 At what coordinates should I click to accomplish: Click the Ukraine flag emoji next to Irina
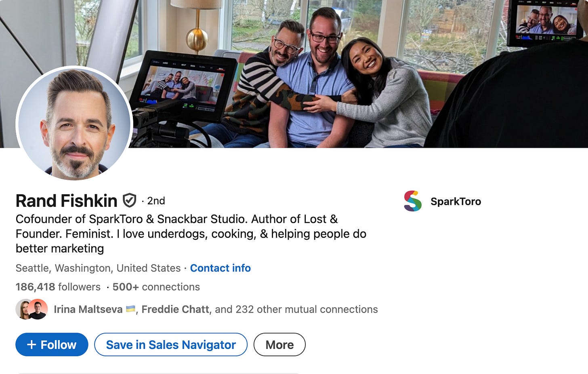coord(130,309)
